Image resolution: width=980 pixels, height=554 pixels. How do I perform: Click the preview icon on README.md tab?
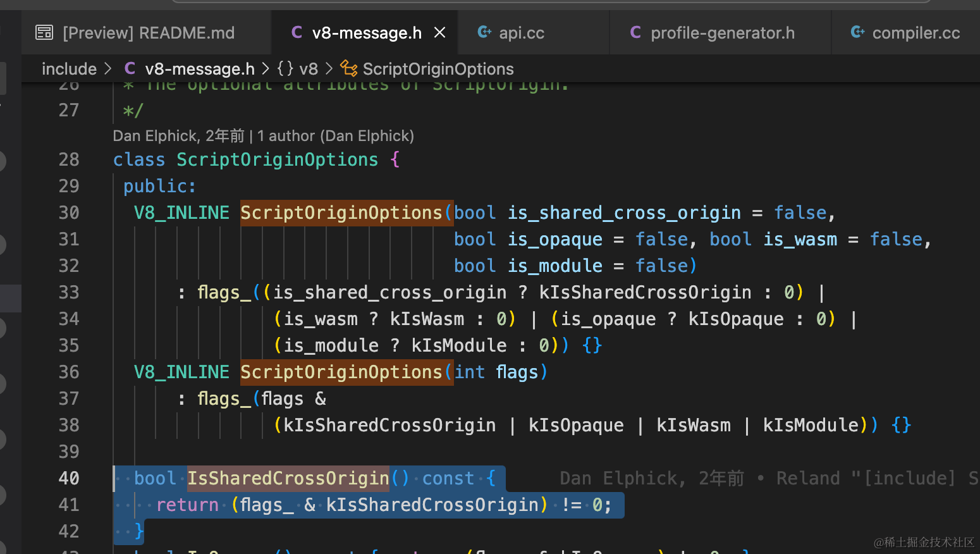44,32
